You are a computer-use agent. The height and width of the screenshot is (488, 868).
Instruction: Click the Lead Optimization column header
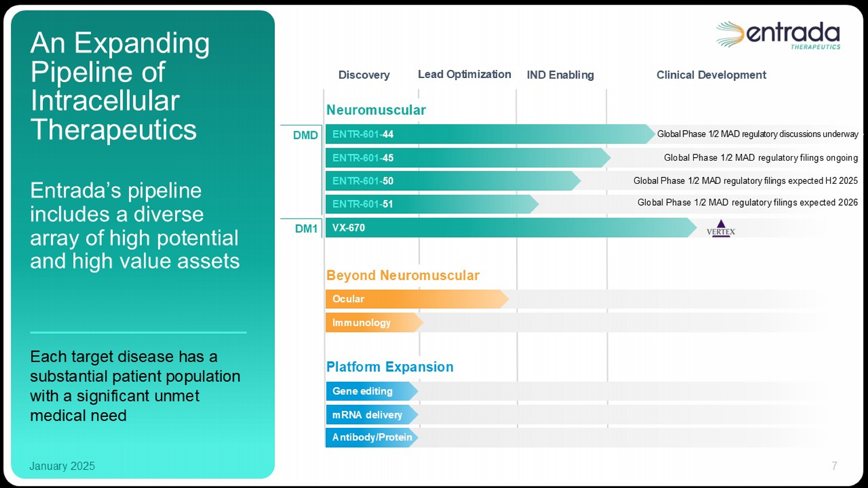coord(464,75)
